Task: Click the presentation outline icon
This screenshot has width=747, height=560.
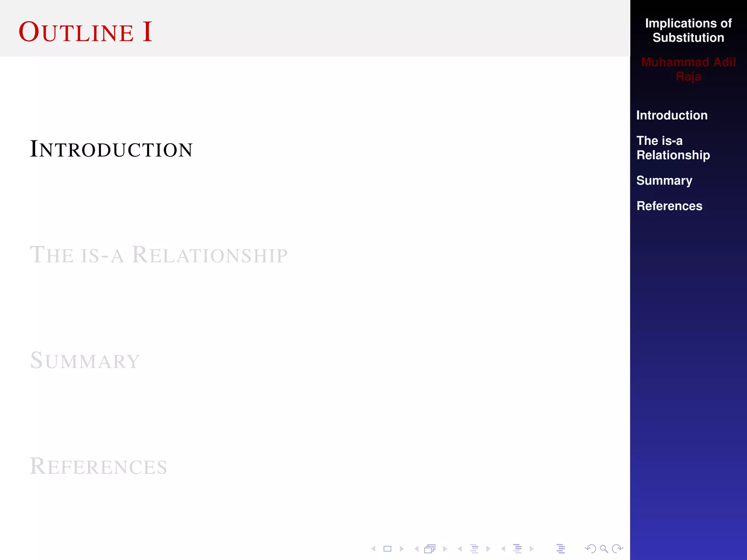Action: coord(561,549)
